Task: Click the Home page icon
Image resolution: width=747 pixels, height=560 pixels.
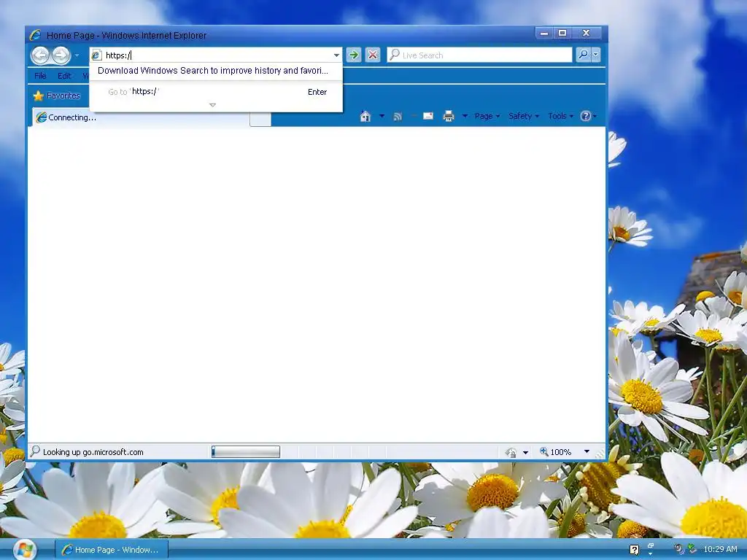Action: pos(365,116)
